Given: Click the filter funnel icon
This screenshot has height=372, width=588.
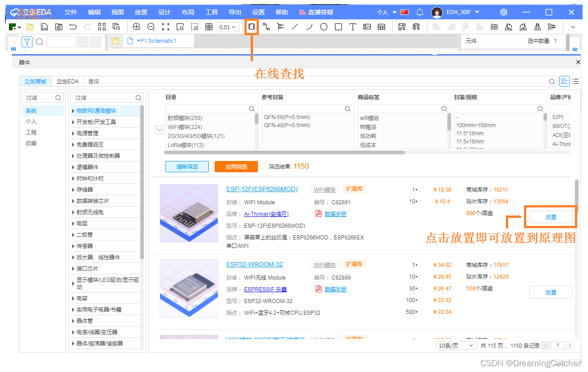Looking at the screenshot, I should click(27, 42).
